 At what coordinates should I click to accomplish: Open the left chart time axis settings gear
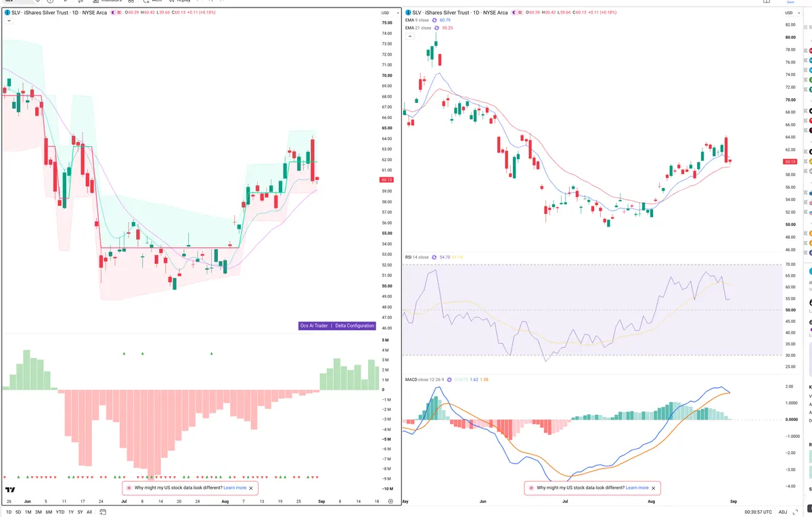click(390, 501)
